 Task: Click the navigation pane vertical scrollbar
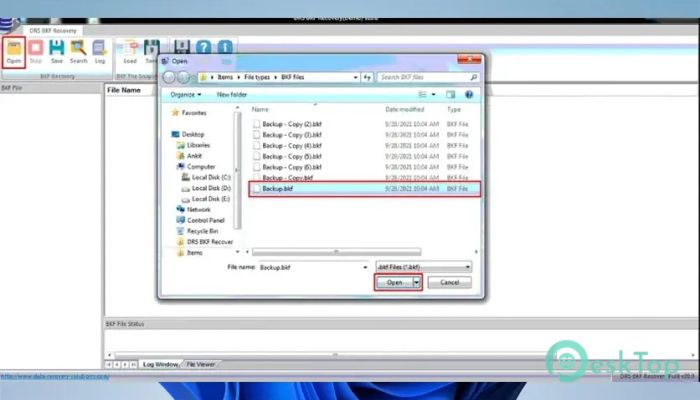[237, 170]
